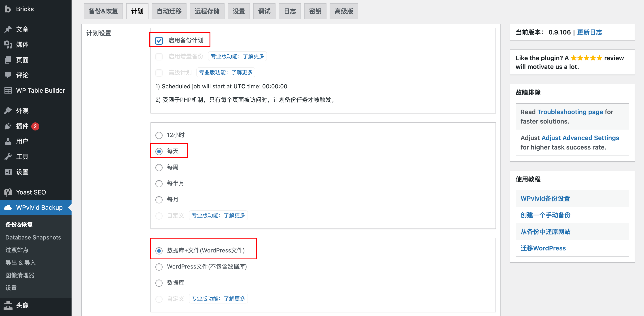644x316 pixels.
Task: Open the Troubleshooting page link
Action: [570, 112]
